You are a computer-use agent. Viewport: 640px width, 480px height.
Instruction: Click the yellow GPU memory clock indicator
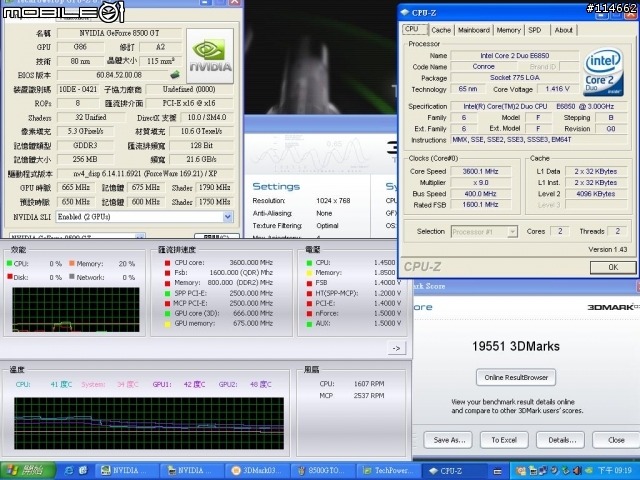[x=167, y=324]
